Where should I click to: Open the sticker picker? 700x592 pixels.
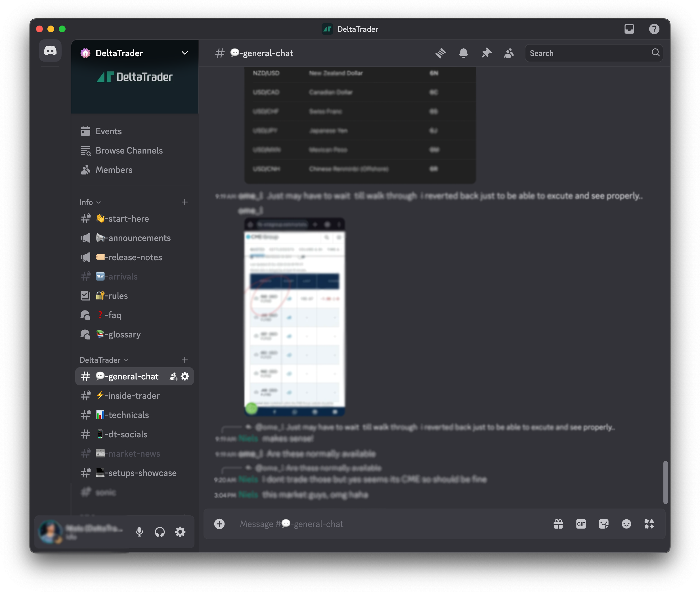pyautogui.click(x=604, y=524)
